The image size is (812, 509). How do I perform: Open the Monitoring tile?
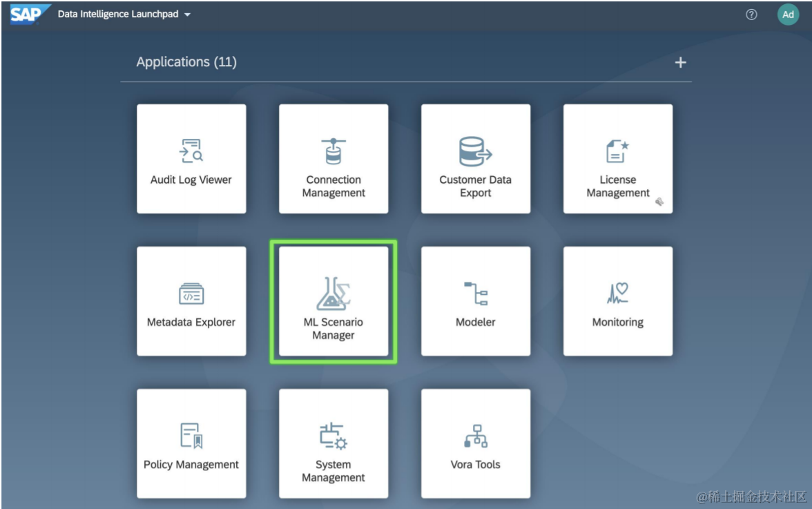coord(618,301)
